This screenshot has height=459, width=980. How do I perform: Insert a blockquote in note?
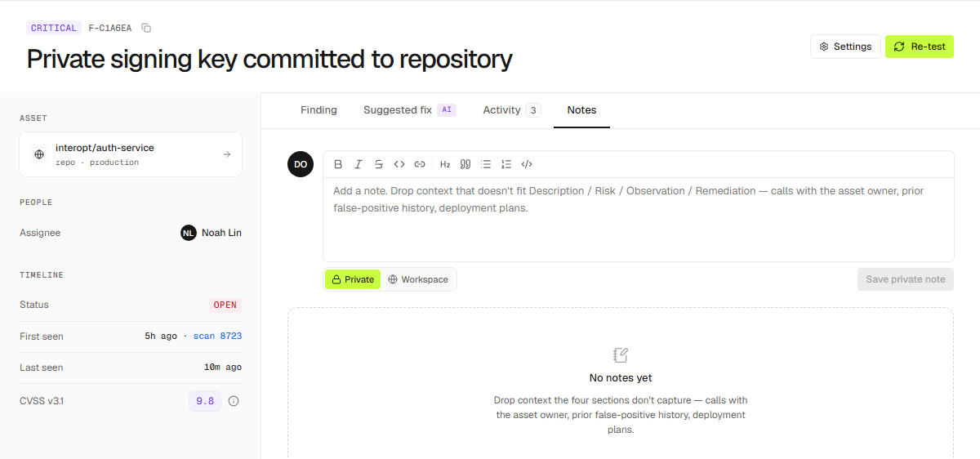[465, 164]
